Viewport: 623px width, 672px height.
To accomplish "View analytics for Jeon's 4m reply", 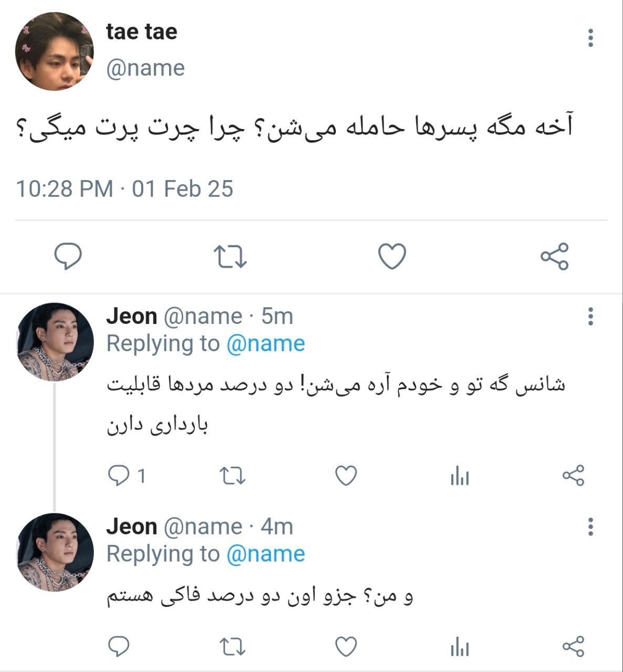I will pos(459,646).
